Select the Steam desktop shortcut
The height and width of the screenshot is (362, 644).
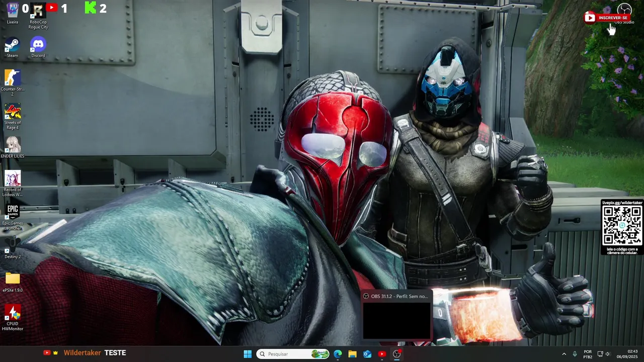13,47
